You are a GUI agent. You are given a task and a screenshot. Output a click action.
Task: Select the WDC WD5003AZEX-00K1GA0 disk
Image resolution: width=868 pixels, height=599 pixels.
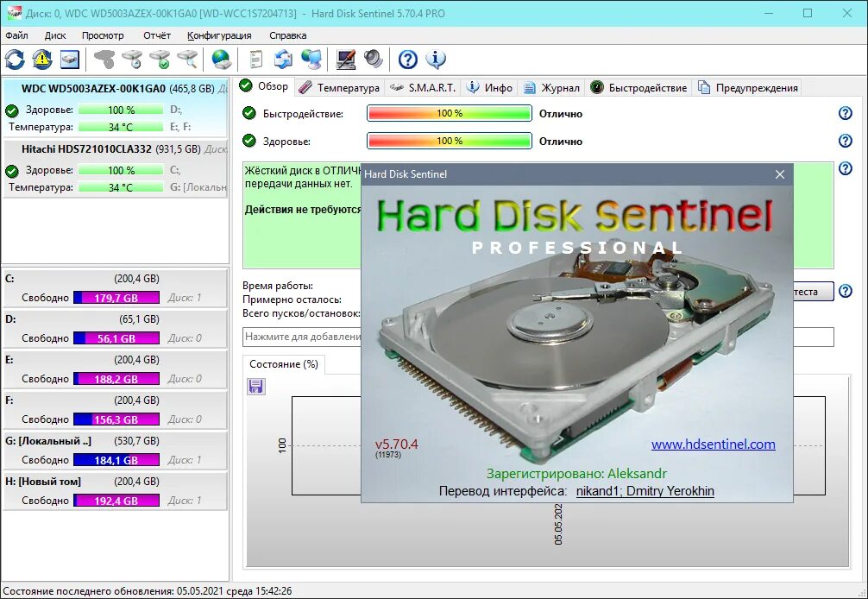115,107
